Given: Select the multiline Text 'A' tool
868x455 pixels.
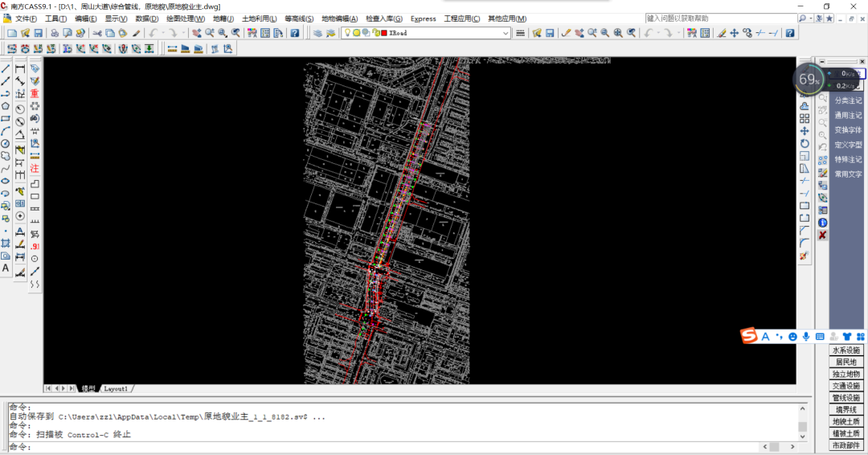Looking at the screenshot, I should [x=6, y=268].
